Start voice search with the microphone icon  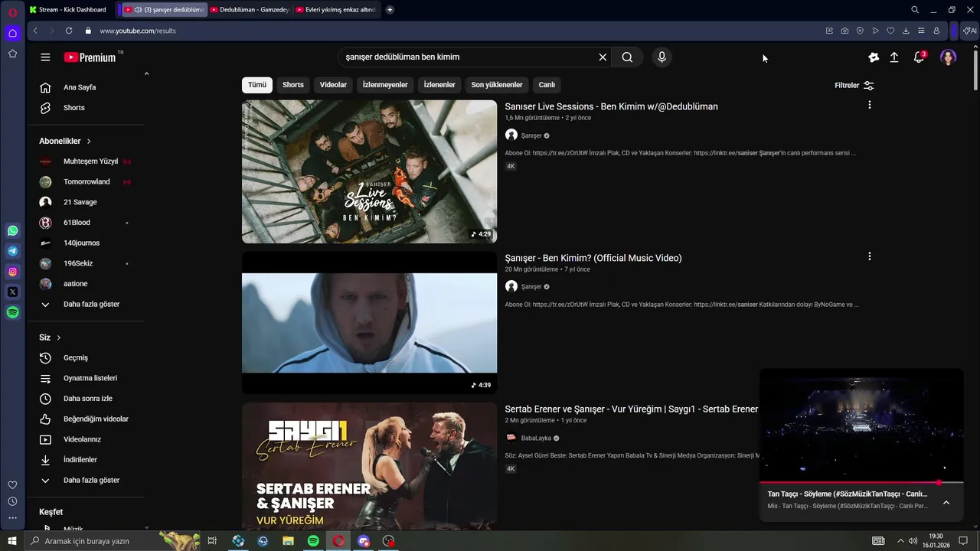[661, 57]
